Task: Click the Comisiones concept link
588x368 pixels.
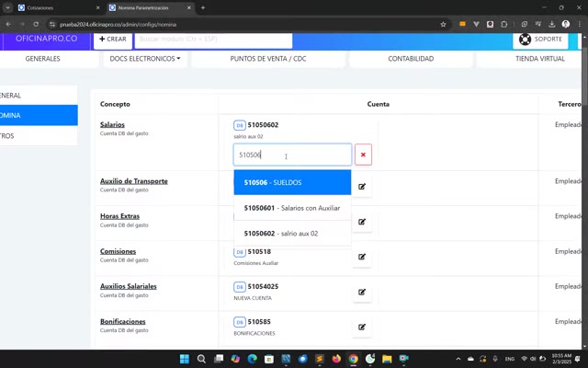Action: [x=118, y=251]
